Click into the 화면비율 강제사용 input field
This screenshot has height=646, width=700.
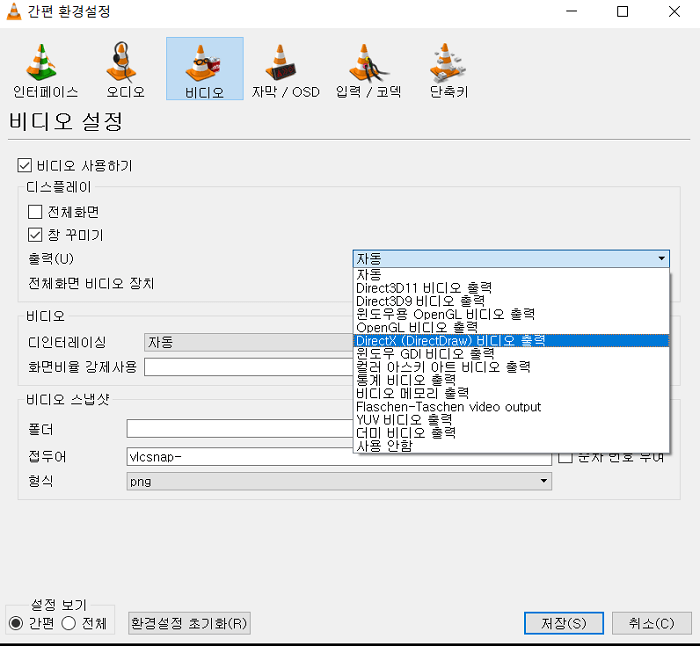pos(248,367)
